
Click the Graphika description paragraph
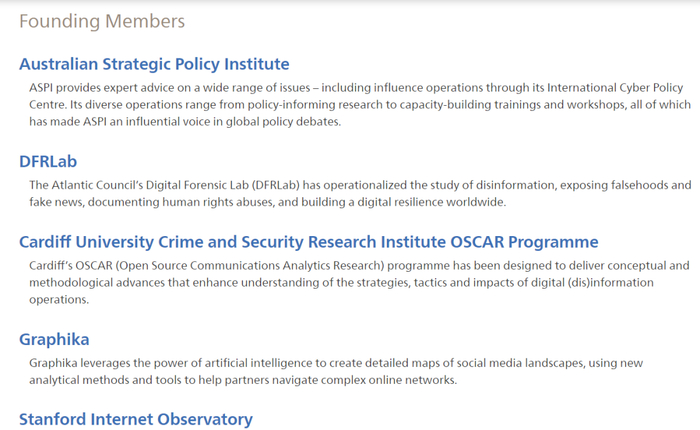(340, 371)
